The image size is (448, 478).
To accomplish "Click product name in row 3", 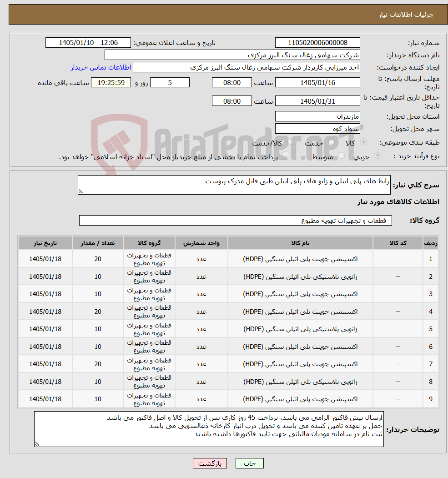I will [x=300, y=294].
